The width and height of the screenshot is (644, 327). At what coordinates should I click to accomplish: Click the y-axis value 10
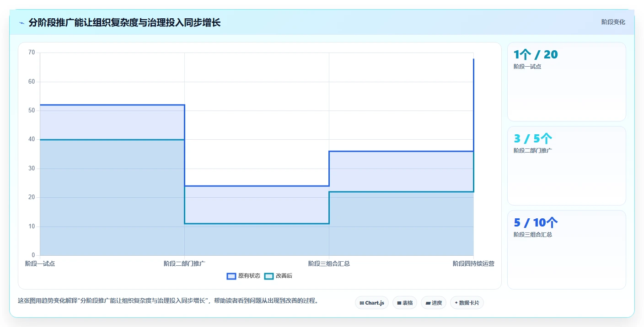[x=32, y=227]
